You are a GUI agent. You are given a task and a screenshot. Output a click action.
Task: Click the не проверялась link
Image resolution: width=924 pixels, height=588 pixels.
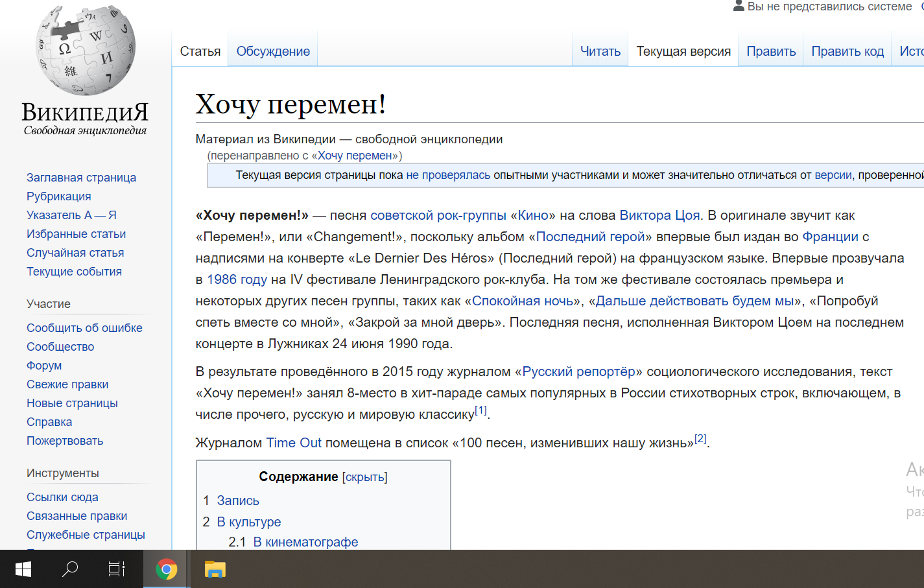pos(448,175)
